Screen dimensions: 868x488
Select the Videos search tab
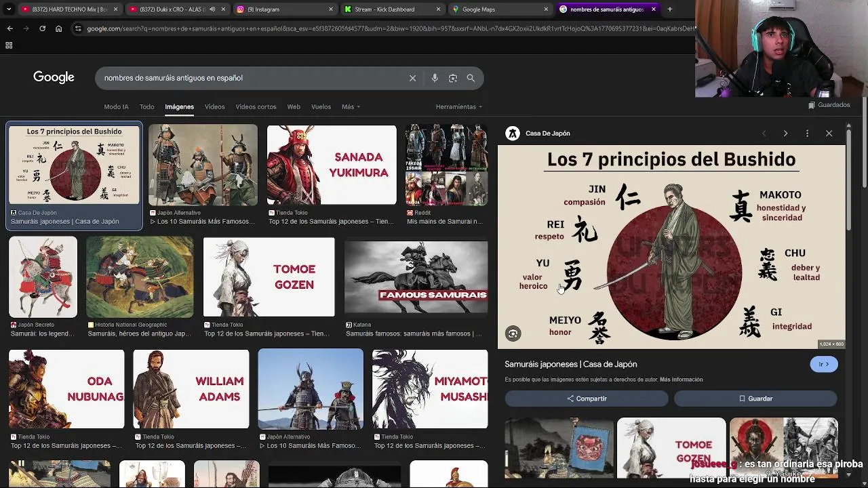[x=214, y=107]
